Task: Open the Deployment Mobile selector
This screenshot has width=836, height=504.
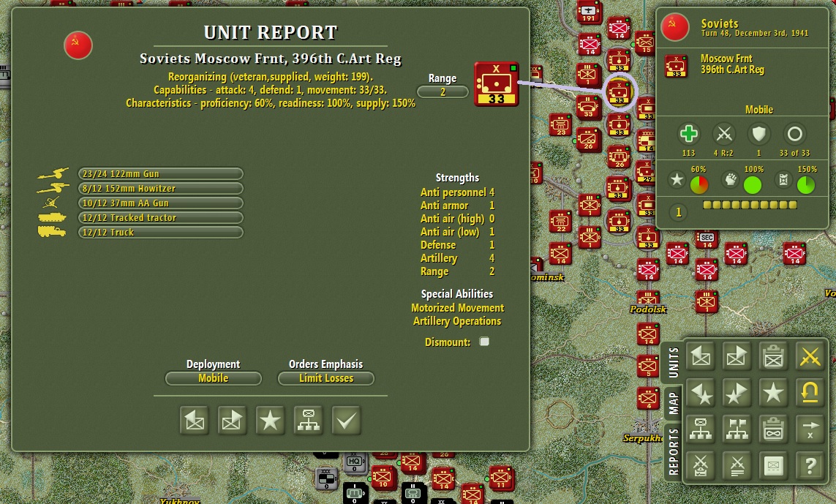Action: [214, 378]
